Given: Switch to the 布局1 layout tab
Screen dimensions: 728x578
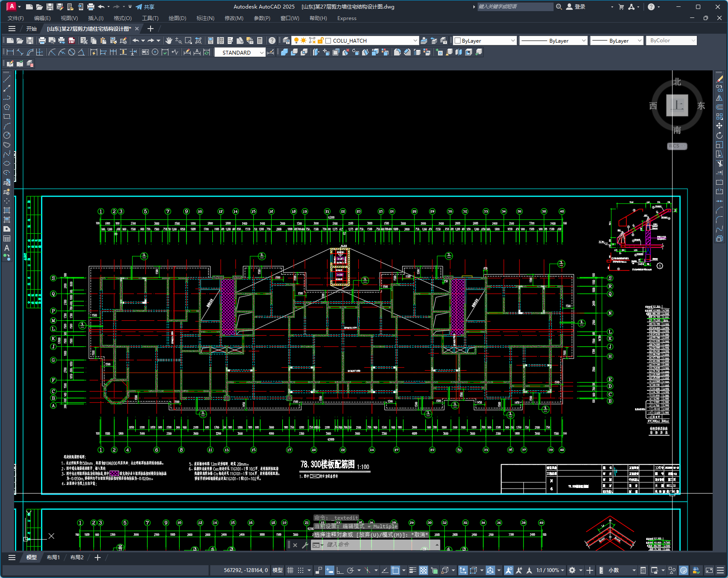Looking at the screenshot, I should [53, 558].
